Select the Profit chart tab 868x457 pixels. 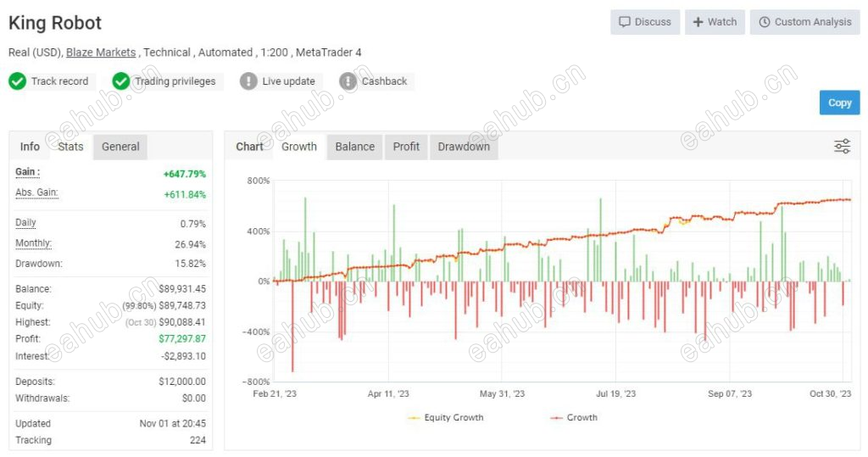406,147
